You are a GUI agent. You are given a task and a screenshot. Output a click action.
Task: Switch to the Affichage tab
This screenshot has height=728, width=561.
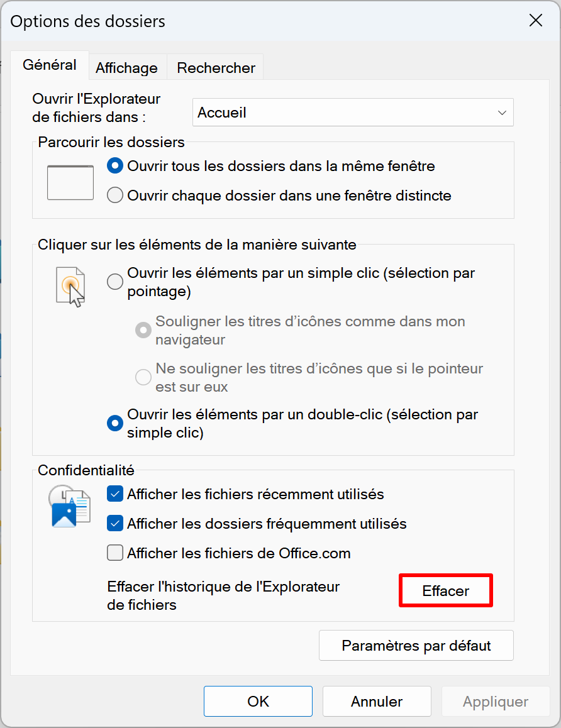tap(127, 68)
